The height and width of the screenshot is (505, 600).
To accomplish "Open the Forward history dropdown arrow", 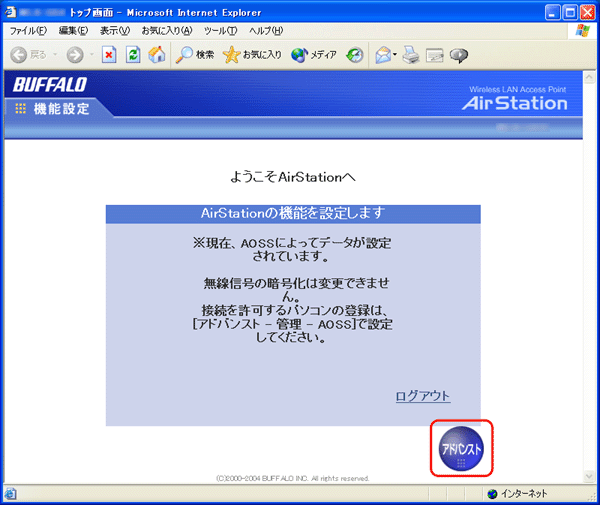I will [x=91, y=55].
